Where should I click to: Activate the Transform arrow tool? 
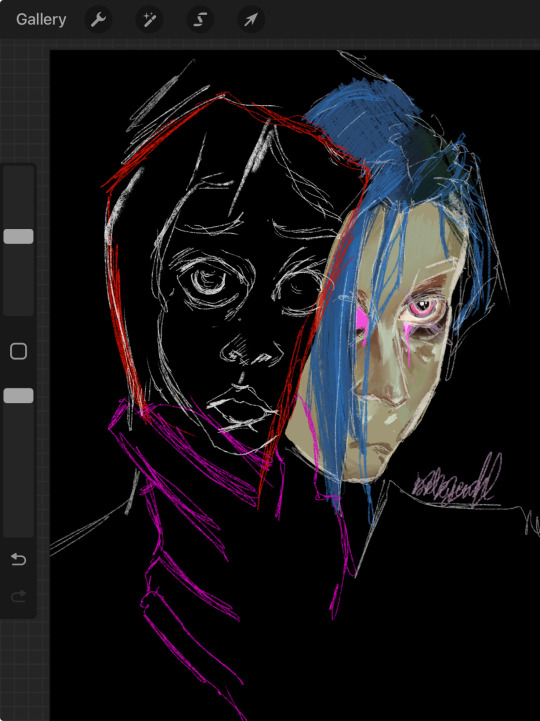pos(251,19)
